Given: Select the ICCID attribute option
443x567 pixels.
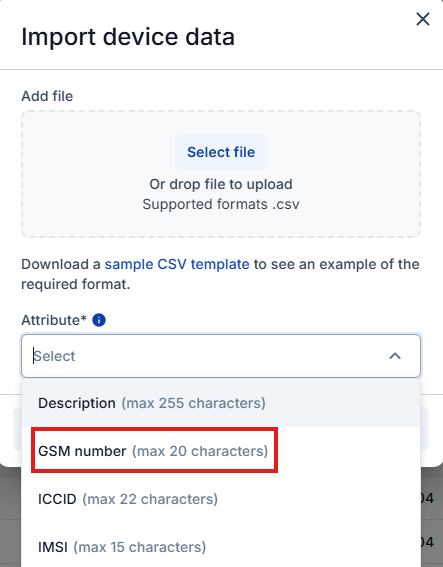Looking at the screenshot, I should [221, 499].
